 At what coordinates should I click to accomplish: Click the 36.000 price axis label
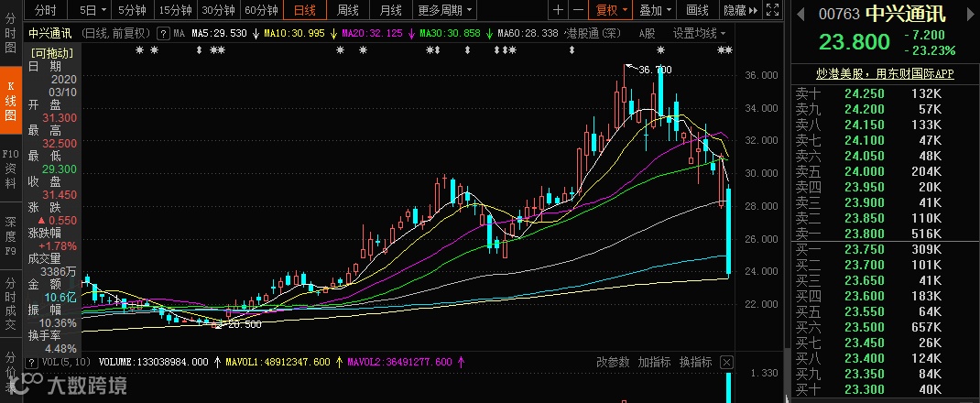click(762, 76)
